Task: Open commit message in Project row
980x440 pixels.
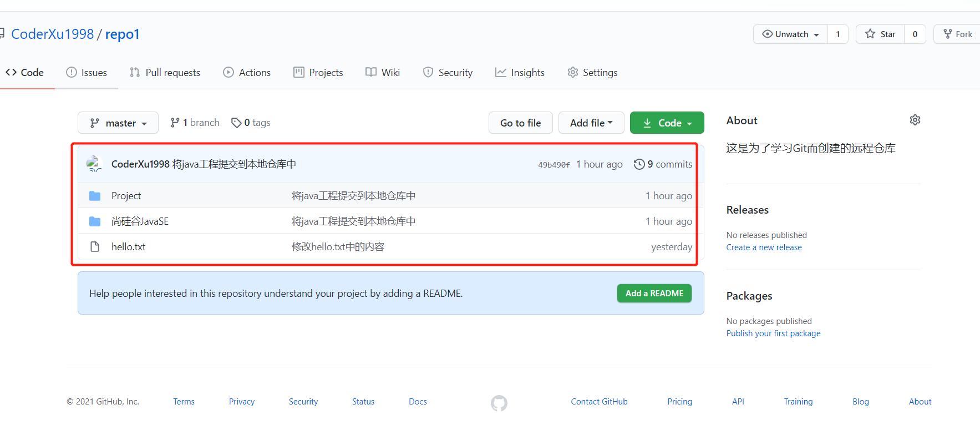Action: 354,196
